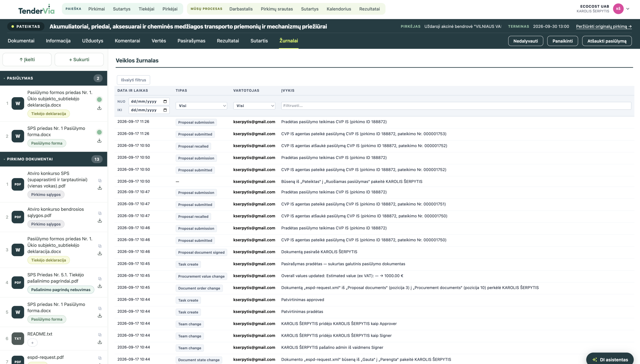Copy icon next to README.txt
The height and width of the screenshot is (364, 640).
(x=100, y=335)
